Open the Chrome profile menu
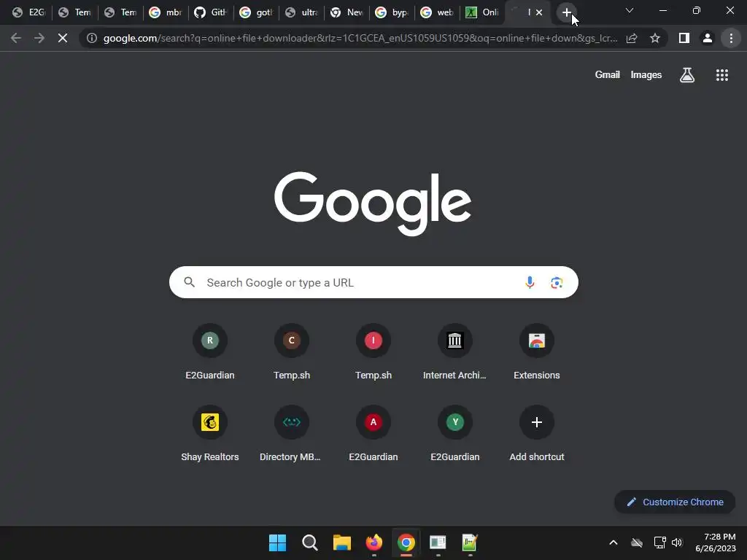 (708, 38)
